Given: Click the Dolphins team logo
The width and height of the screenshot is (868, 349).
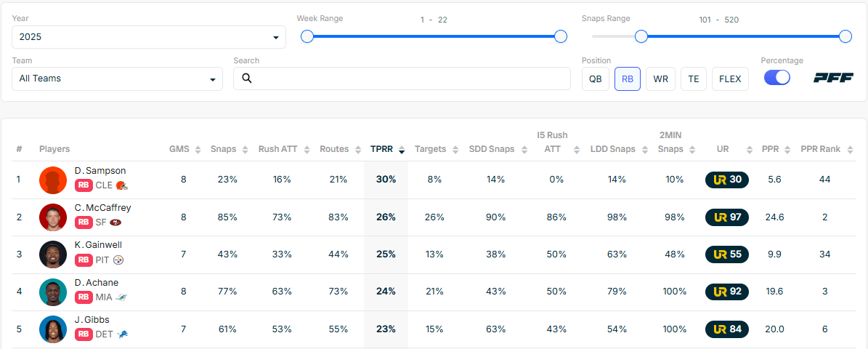Looking at the screenshot, I should click(122, 297).
